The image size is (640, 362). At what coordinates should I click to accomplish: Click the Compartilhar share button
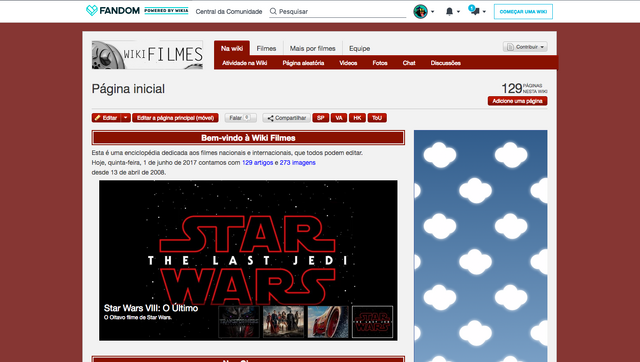287,118
